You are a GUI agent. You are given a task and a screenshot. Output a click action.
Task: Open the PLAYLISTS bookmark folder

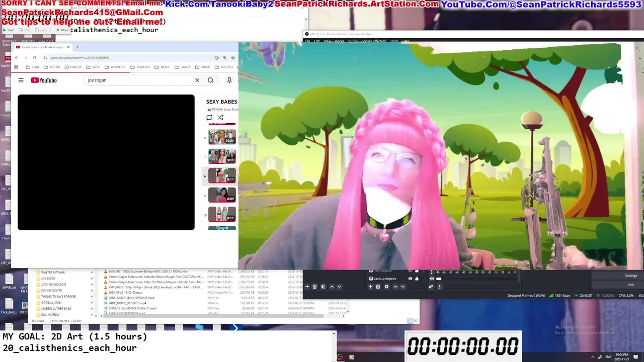[x=140, y=67]
